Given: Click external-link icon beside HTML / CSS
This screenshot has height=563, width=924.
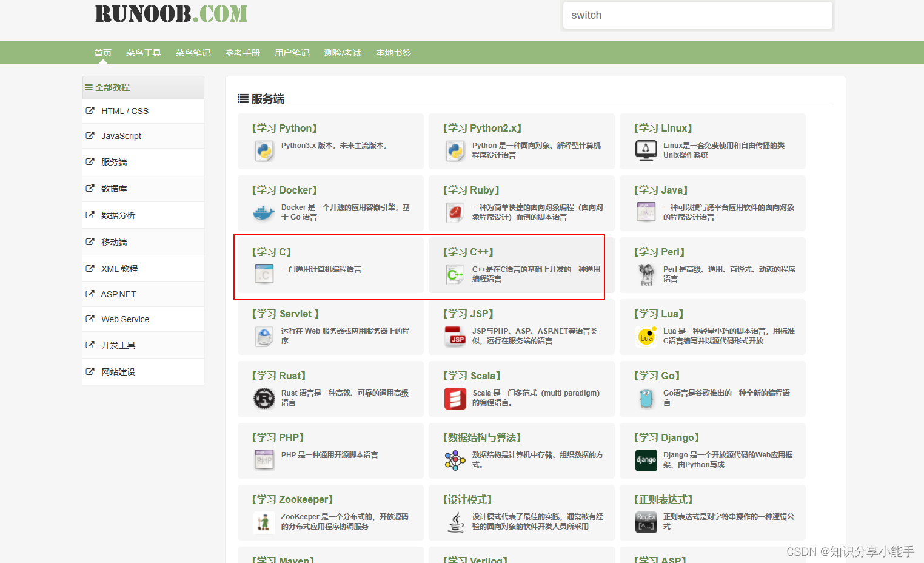Looking at the screenshot, I should tap(90, 110).
